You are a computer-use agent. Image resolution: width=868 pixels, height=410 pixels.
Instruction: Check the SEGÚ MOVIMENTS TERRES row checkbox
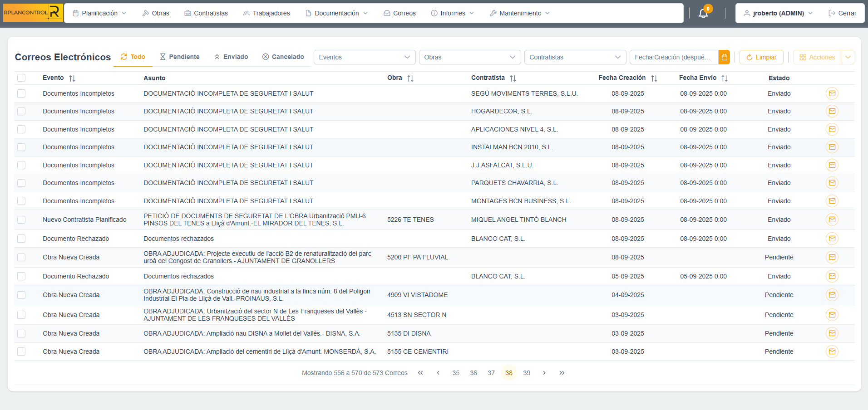21,93
